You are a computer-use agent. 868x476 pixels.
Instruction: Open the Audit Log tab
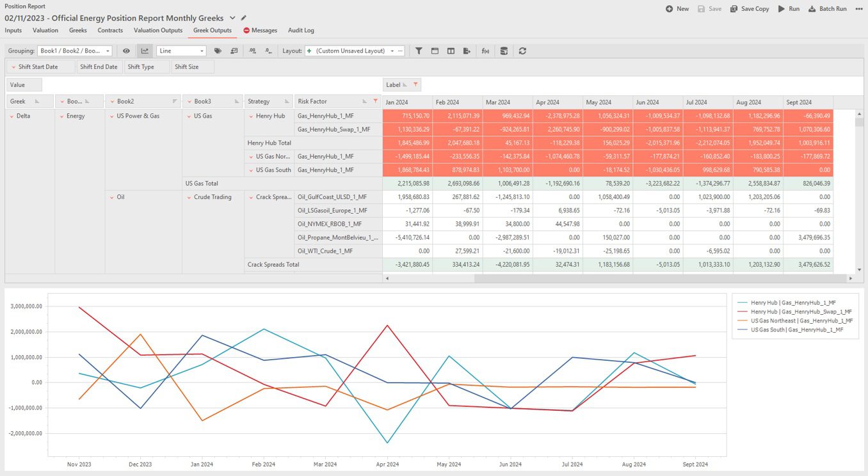(301, 30)
